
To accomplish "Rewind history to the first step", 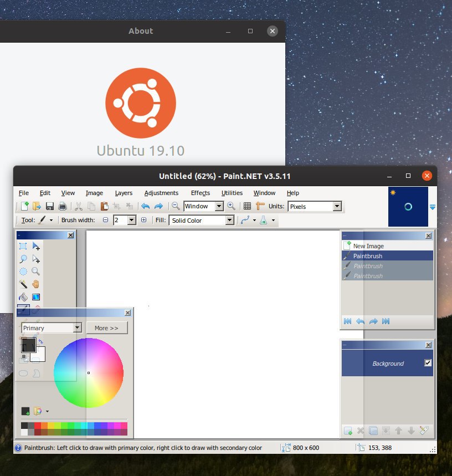I will [x=347, y=321].
